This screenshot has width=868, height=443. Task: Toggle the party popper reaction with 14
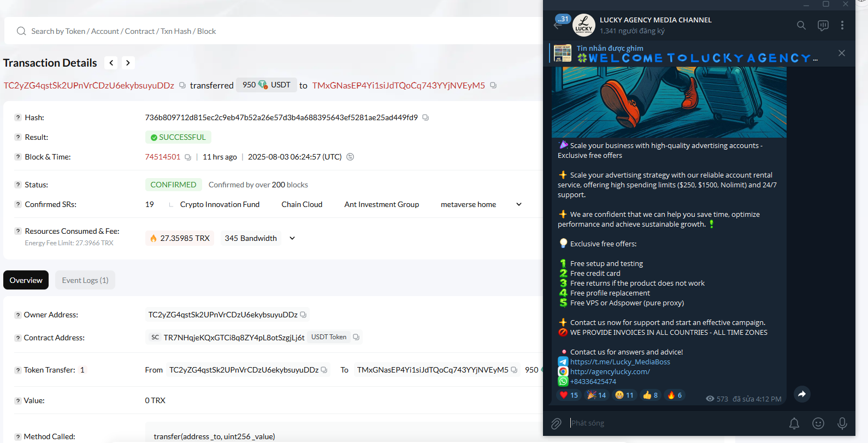coord(597,395)
